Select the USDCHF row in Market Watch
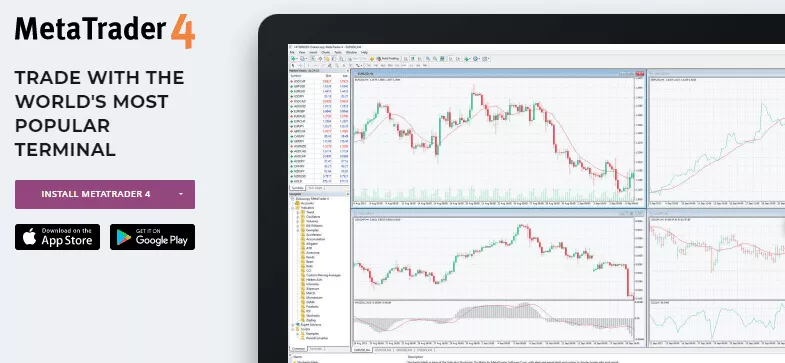Viewport: 785px width, 363px height. 319,81
